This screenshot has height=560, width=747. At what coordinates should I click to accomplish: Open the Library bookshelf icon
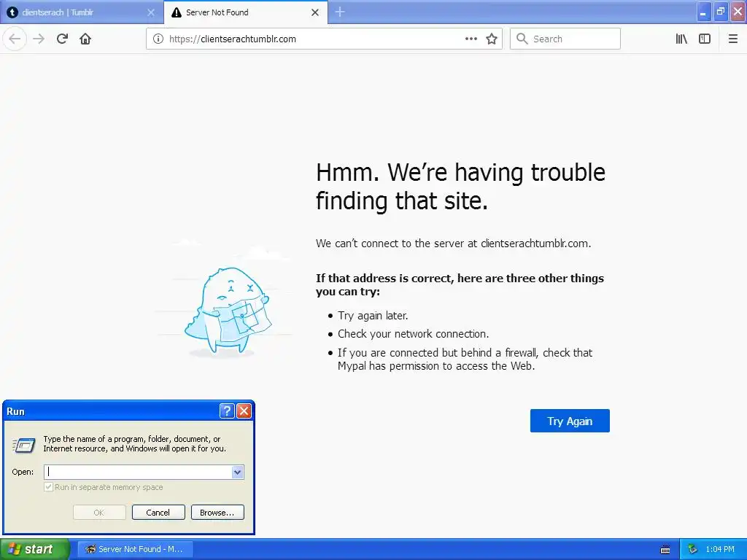coord(681,39)
